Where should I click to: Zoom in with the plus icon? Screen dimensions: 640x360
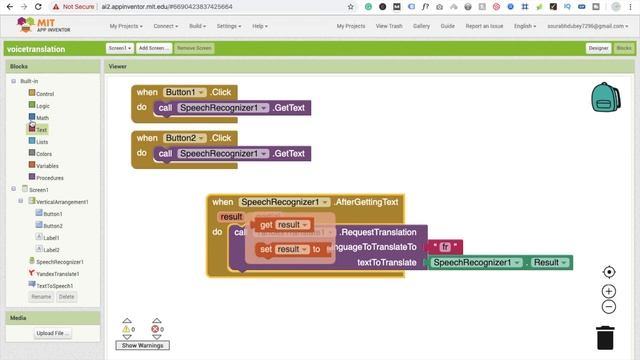(x=609, y=291)
